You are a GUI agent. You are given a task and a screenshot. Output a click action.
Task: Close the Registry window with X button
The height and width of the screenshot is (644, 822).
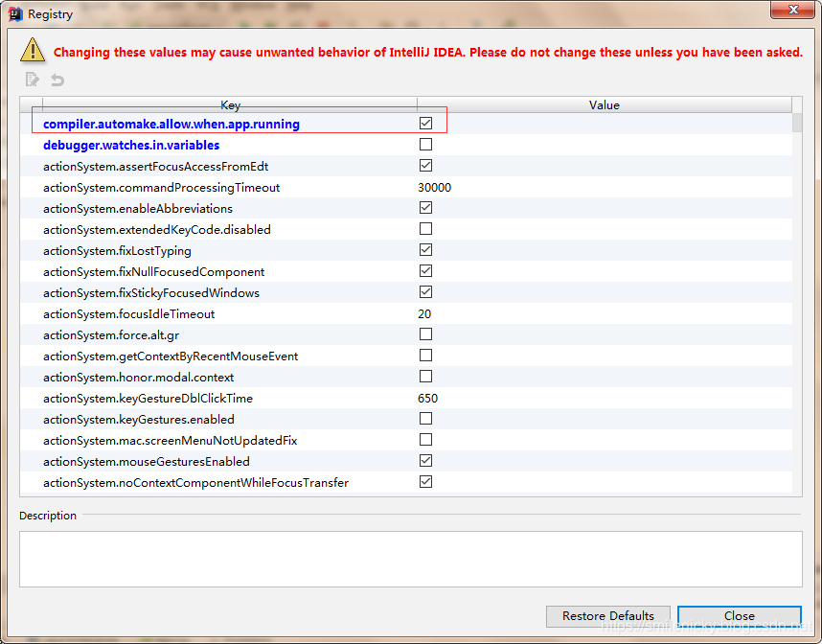click(793, 10)
